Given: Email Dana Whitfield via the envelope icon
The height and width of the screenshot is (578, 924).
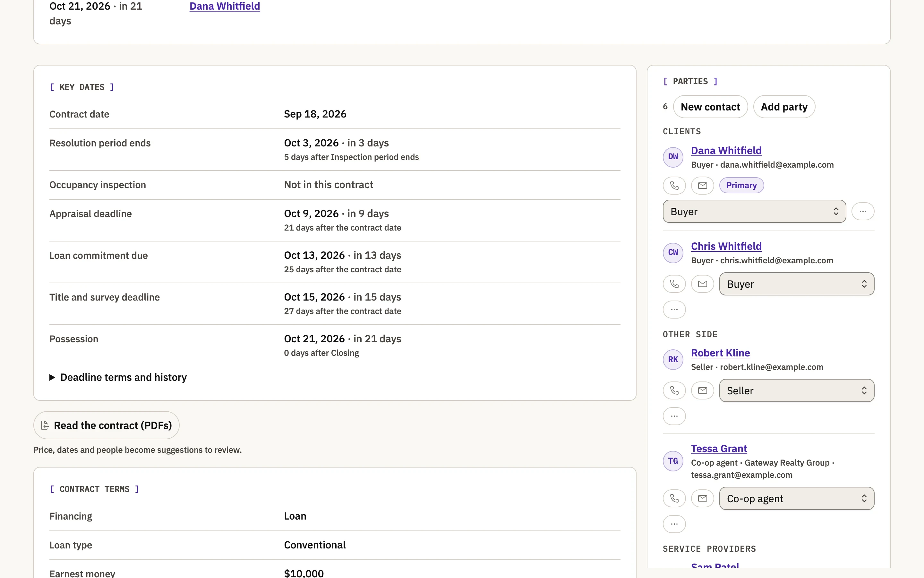Looking at the screenshot, I should 702,185.
